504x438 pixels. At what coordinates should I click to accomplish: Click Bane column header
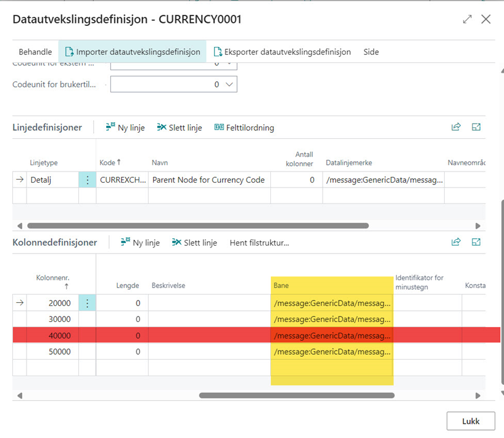(x=281, y=286)
